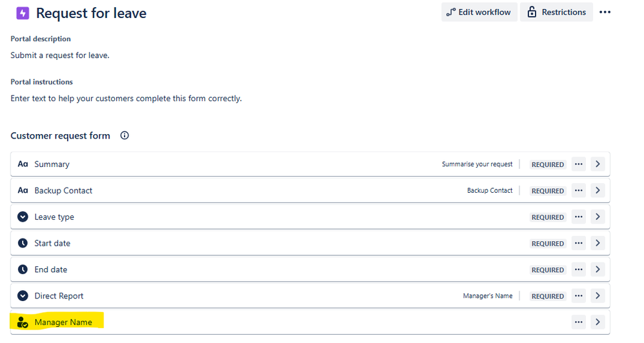Click the Portal instructions placeholder text
Viewport: 644px width, 343px height.
[x=126, y=99]
